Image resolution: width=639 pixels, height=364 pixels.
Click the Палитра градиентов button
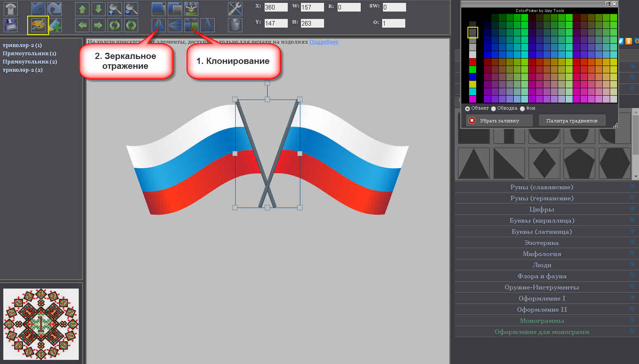pos(572,120)
